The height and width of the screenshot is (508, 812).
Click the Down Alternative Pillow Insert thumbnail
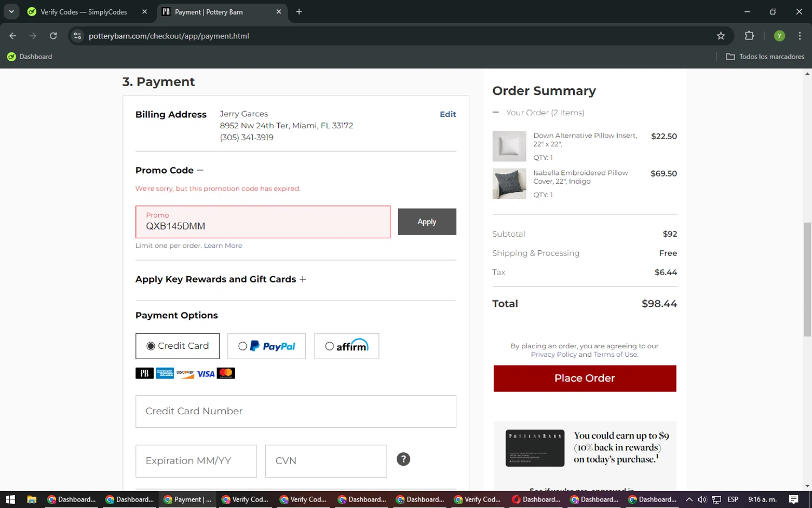[x=509, y=146]
